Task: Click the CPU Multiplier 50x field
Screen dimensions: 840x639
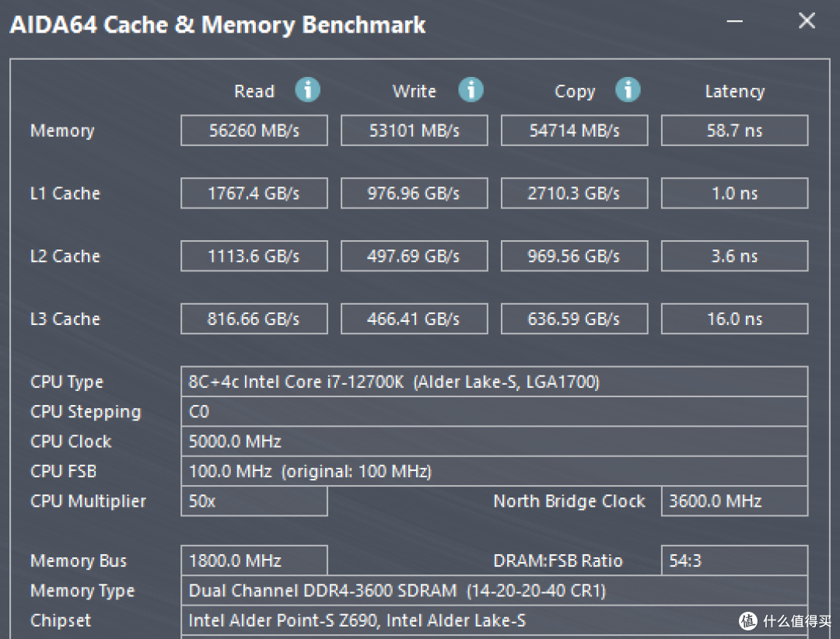Action: (254, 501)
